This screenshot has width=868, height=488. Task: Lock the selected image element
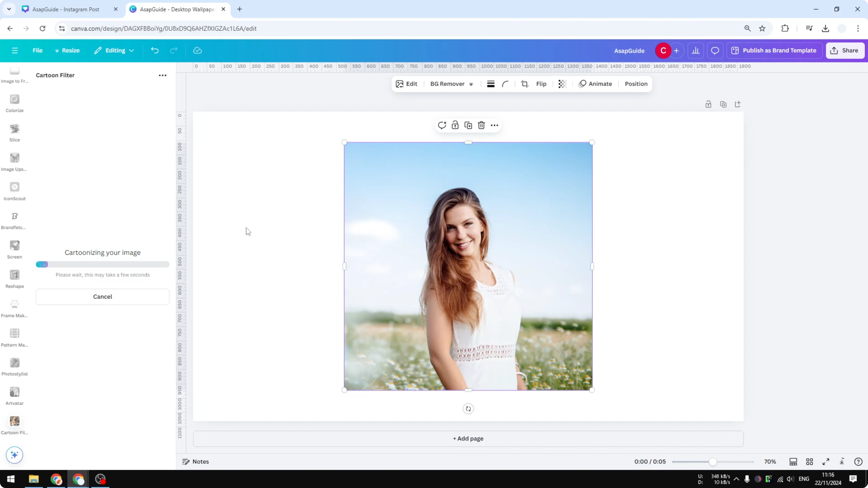pyautogui.click(x=455, y=125)
